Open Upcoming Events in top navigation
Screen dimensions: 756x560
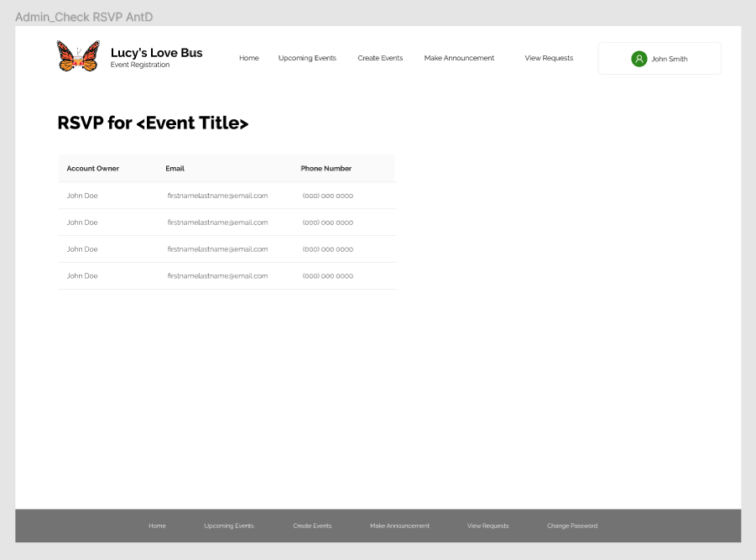click(307, 58)
